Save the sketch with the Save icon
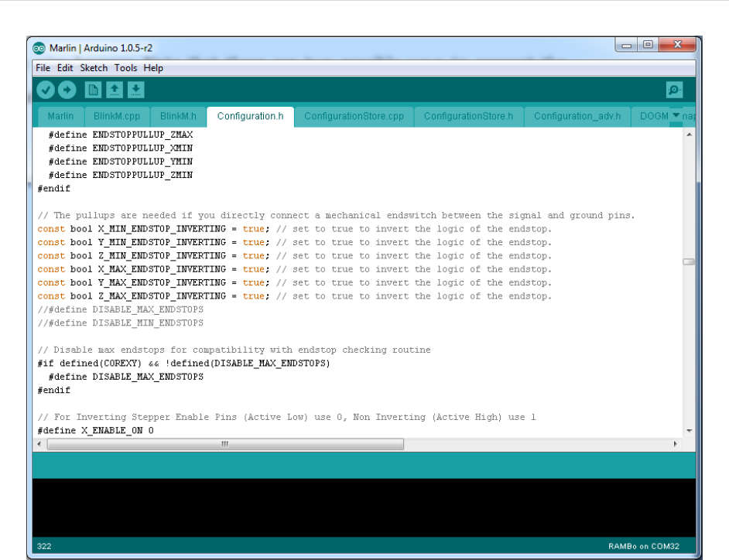The image size is (729, 560). click(x=135, y=90)
